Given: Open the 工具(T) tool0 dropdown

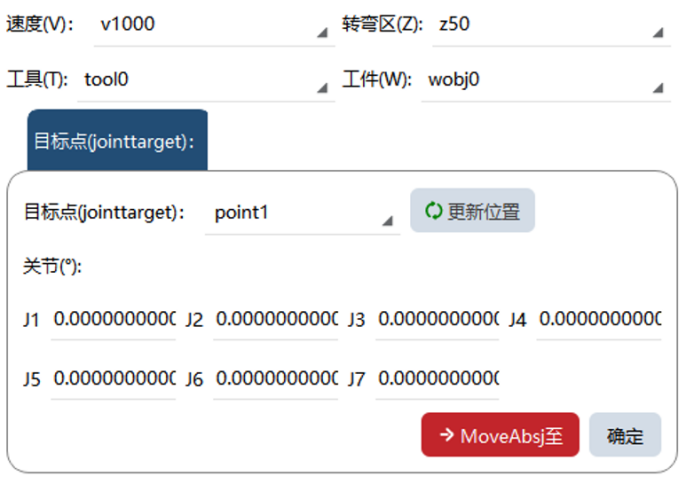Looking at the screenshot, I should coord(206,81).
